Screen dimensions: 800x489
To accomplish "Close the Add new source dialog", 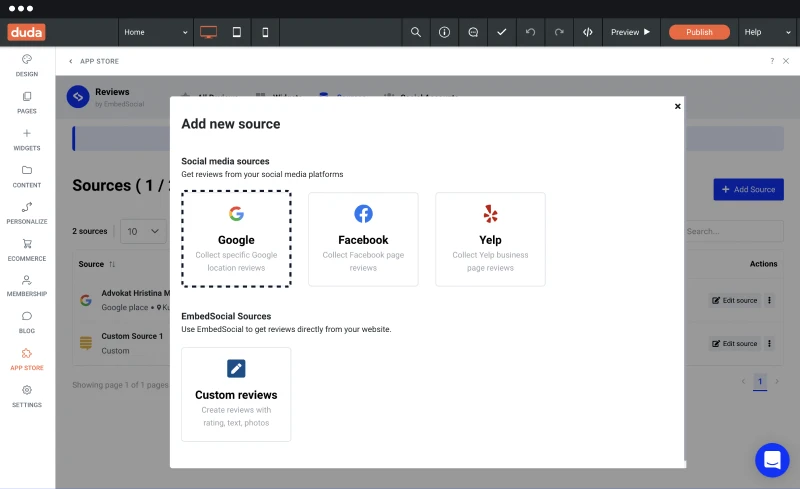I will [678, 106].
